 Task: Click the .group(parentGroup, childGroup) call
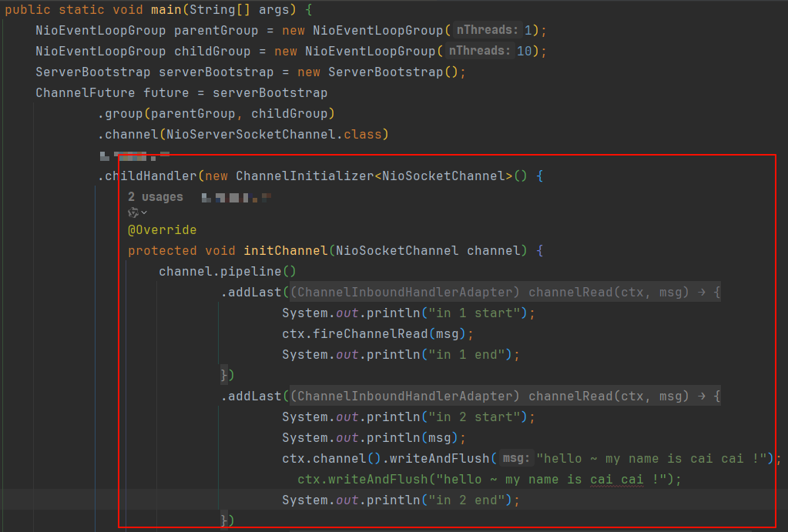click(216, 113)
